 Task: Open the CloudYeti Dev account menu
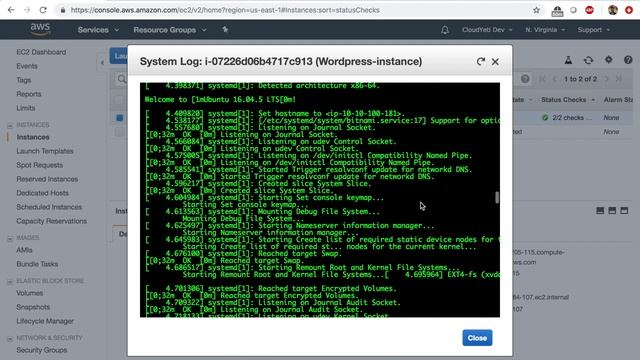click(487, 30)
